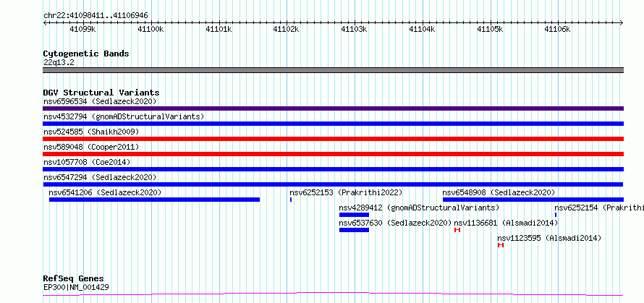Screen dimensions: 644x303
Task: Click the 22q13.2 band label
Action: point(59,63)
